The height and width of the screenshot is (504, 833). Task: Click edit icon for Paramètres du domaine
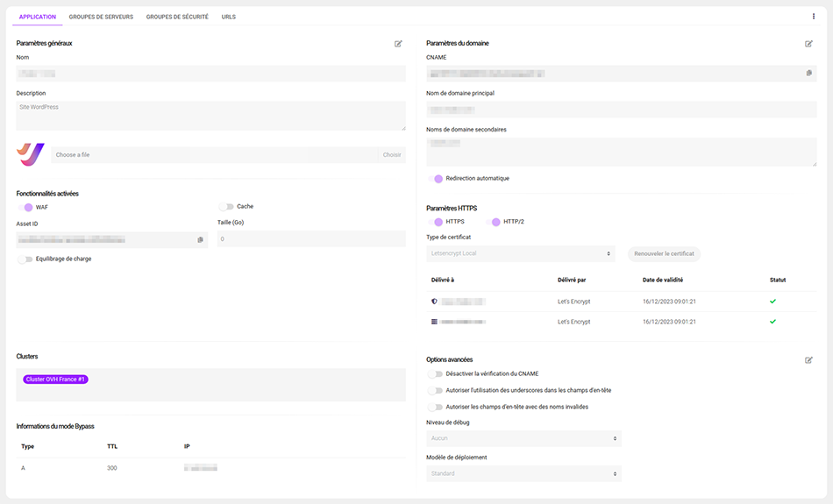tap(808, 43)
